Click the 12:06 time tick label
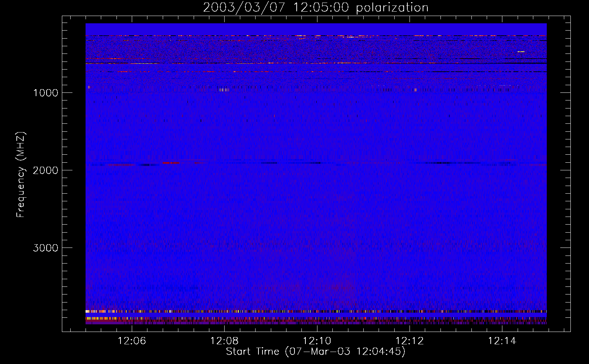 click(132, 341)
